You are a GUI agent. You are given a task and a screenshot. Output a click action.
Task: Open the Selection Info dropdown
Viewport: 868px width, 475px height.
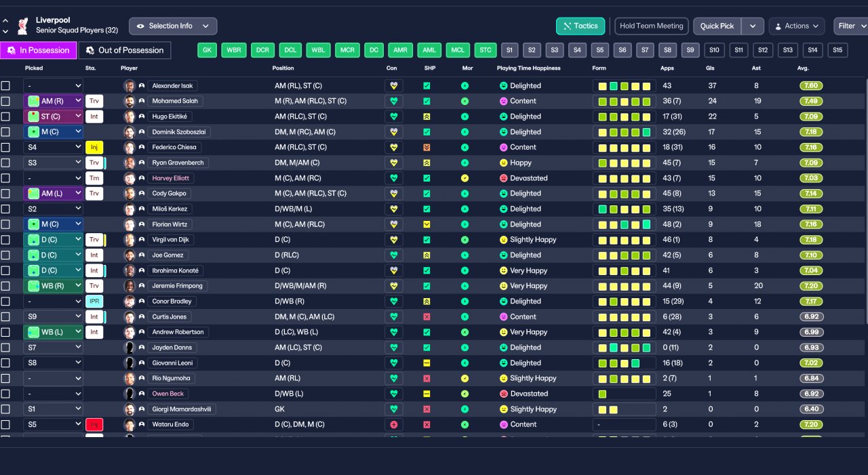173,26
